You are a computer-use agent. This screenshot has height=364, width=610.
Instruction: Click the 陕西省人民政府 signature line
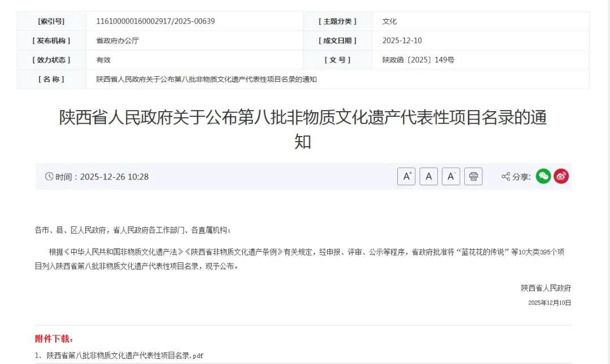[x=546, y=288]
